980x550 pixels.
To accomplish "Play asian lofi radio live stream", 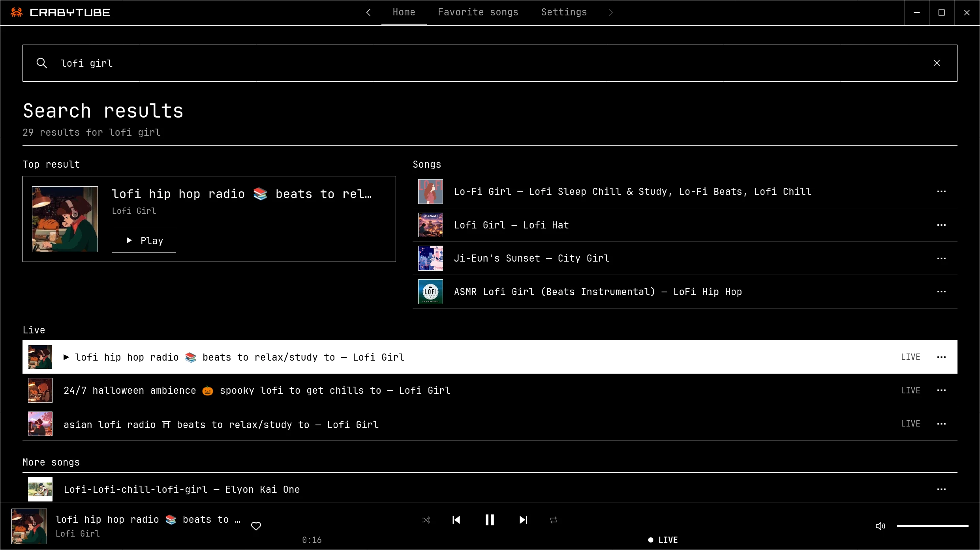I will (x=490, y=424).
